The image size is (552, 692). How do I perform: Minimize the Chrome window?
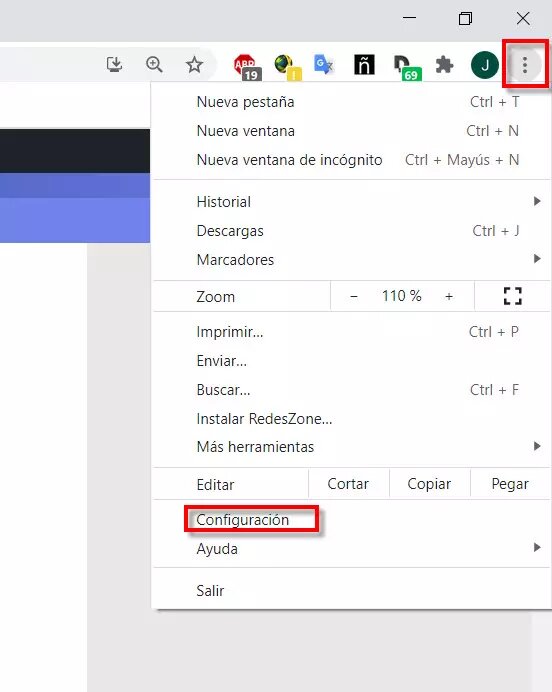[409, 18]
